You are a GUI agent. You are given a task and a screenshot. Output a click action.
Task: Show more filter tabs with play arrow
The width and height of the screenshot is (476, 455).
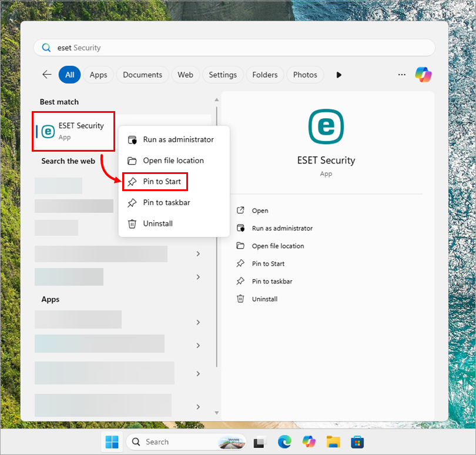338,75
